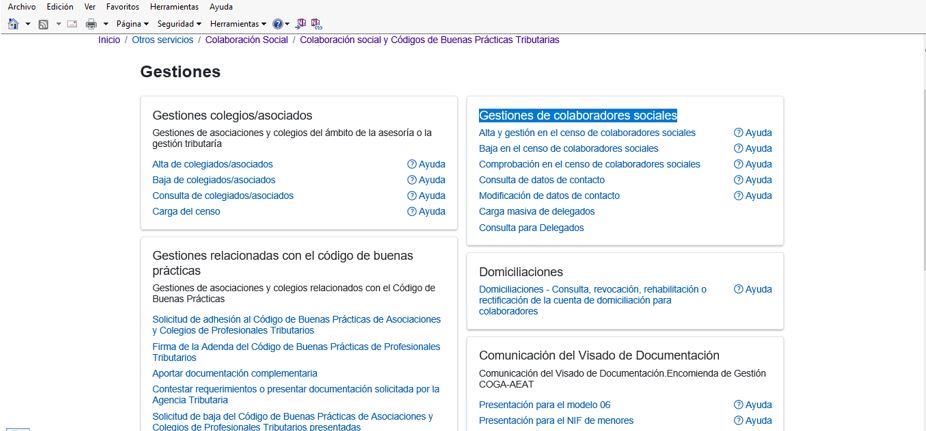Viewport: 926px width, 431px height.
Task: Open the Favoritos menu
Action: point(123,7)
